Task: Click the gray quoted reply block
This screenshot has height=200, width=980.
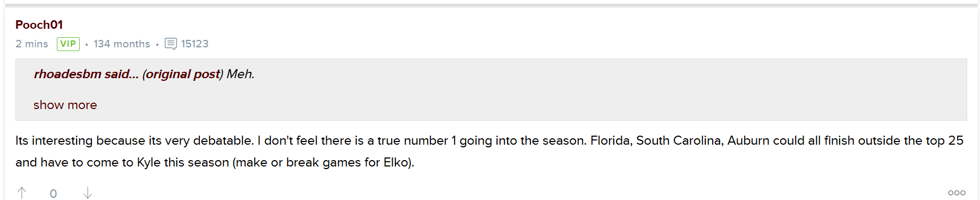Action: coord(491,89)
